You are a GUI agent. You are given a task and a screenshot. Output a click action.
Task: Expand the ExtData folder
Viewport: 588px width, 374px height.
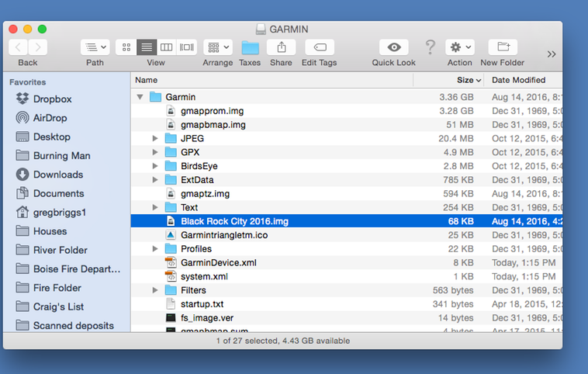point(155,180)
